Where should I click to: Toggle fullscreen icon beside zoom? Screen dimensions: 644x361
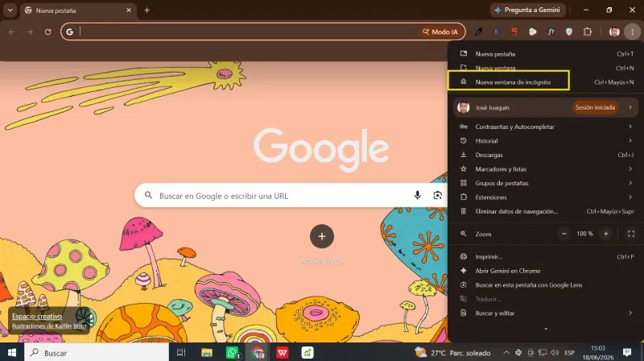tap(631, 234)
